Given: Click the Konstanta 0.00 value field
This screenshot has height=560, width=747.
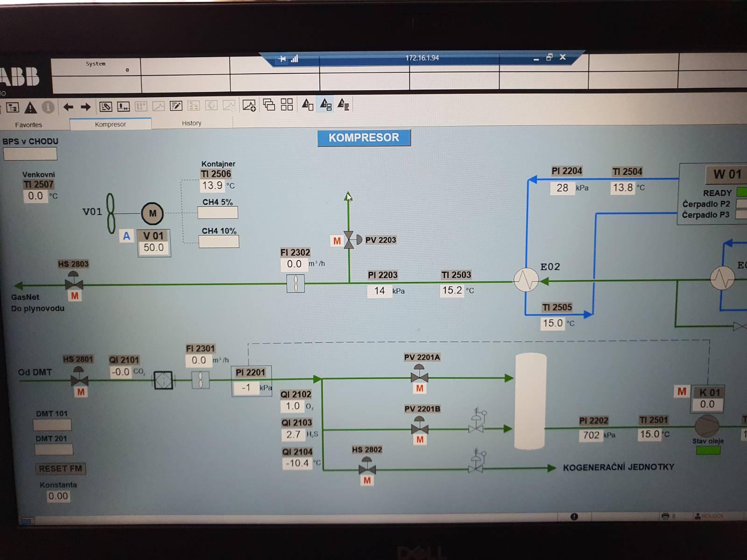Looking at the screenshot, I should 58,496.
